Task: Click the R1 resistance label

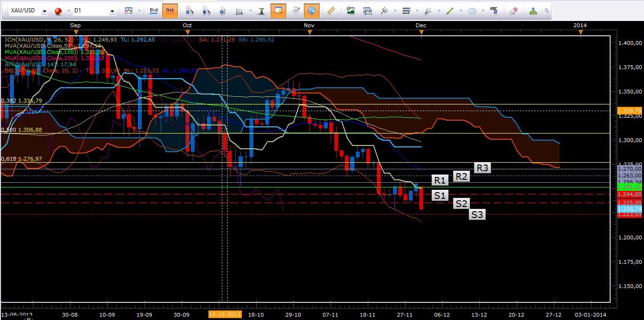Action: [439, 180]
